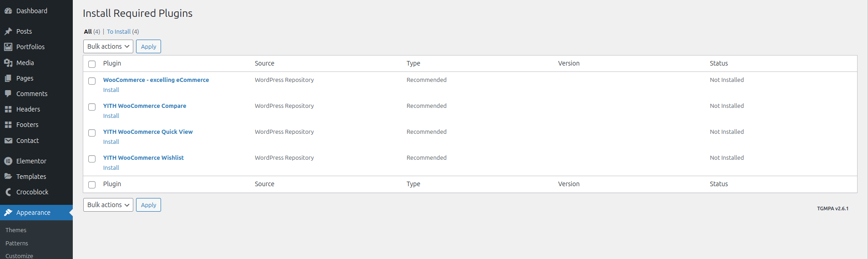This screenshot has height=259, width=868.
Task: Filter by To Install (4)
Action: click(x=123, y=32)
